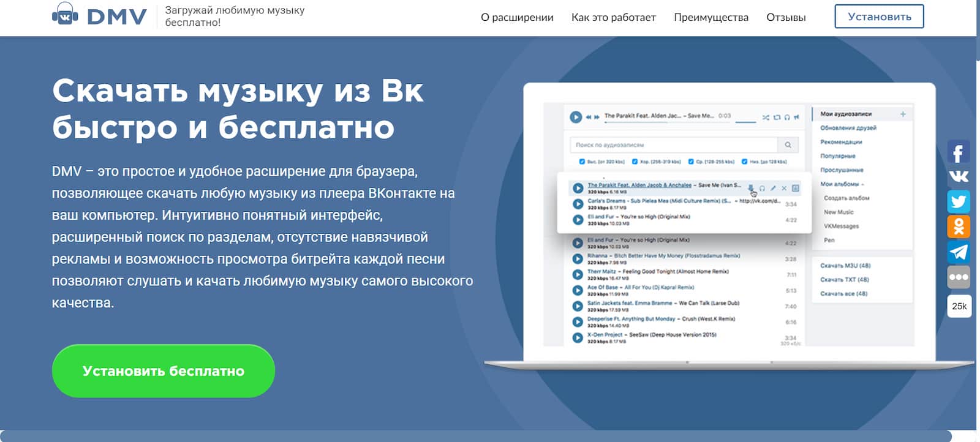The height and width of the screenshot is (442, 980).
Task: Share the page on Twitter
Action: click(959, 202)
